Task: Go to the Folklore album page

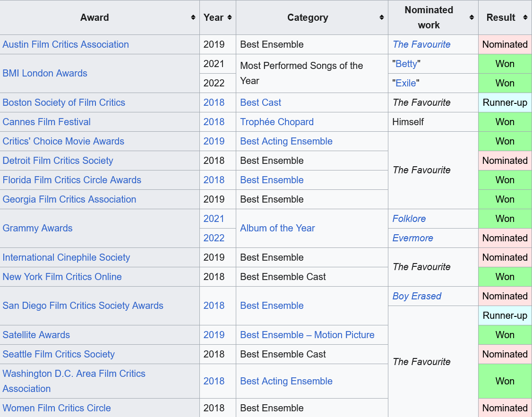Action: pyautogui.click(x=409, y=219)
